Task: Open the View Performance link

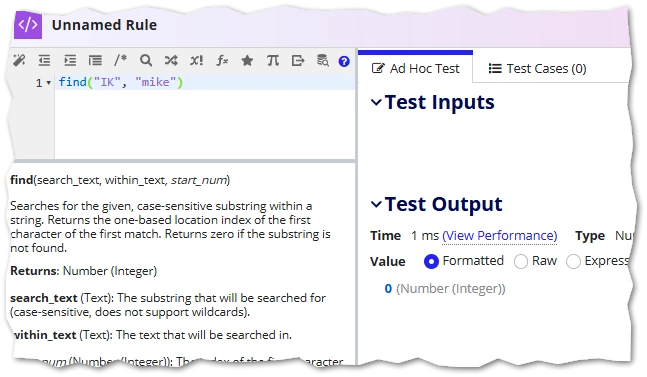Action: coord(500,236)
